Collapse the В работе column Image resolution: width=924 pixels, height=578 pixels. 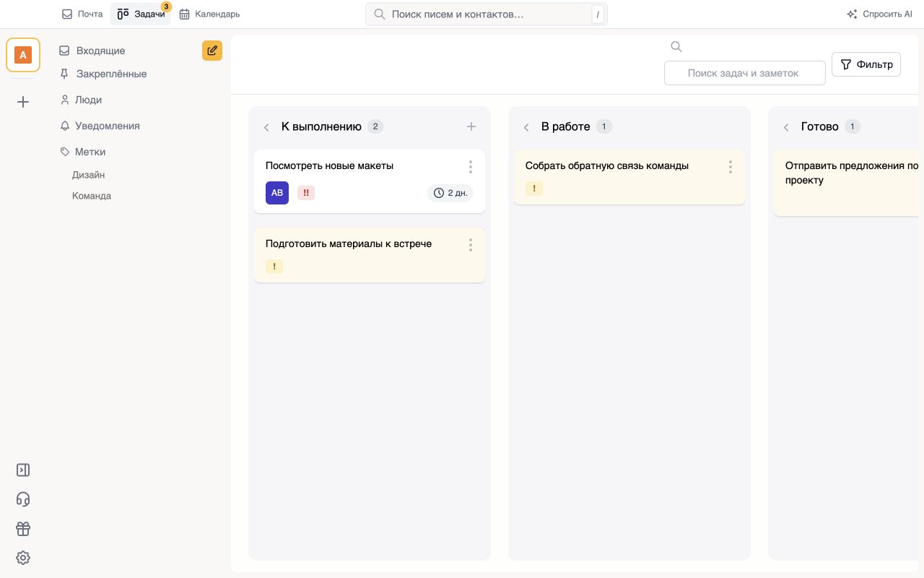click(526, 127)
